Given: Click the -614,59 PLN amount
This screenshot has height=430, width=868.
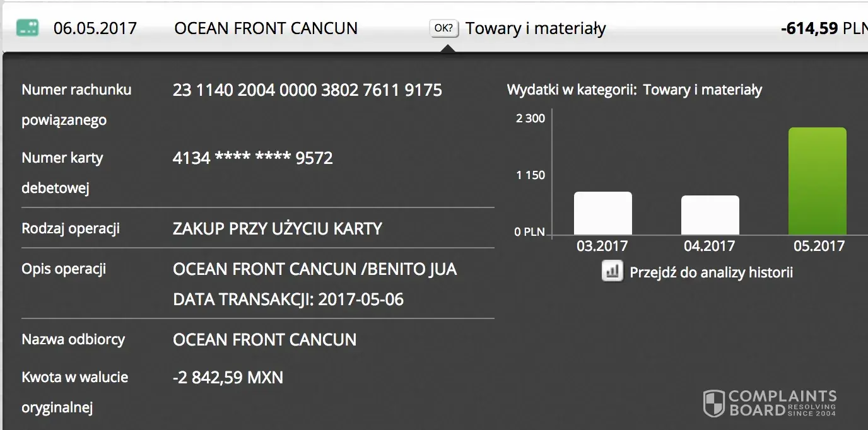Looking at the screenshot, I should (x=821, y=28).
